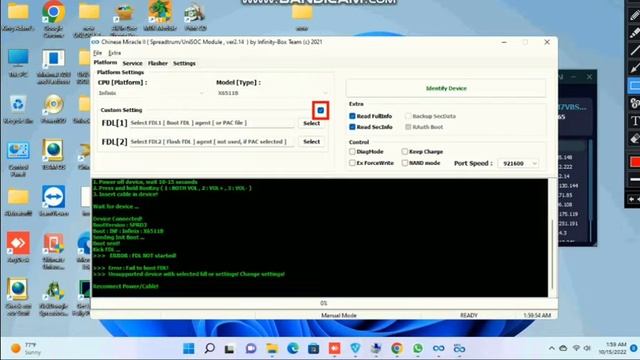Open the taskbar clock and date

[612, 348]
